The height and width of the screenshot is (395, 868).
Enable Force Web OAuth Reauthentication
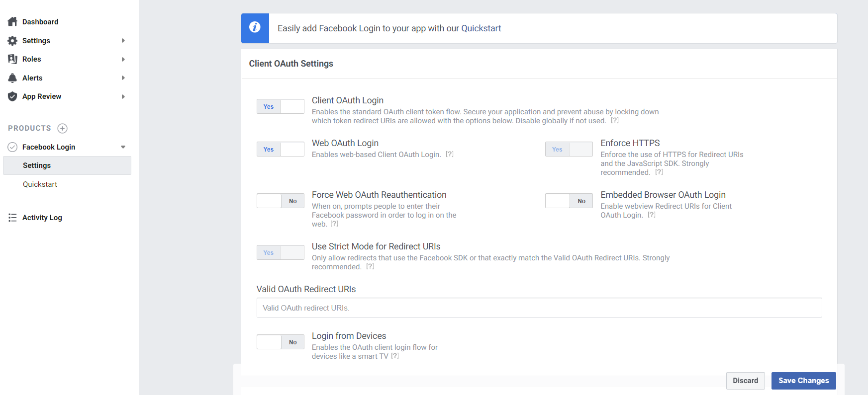[280, 201]
